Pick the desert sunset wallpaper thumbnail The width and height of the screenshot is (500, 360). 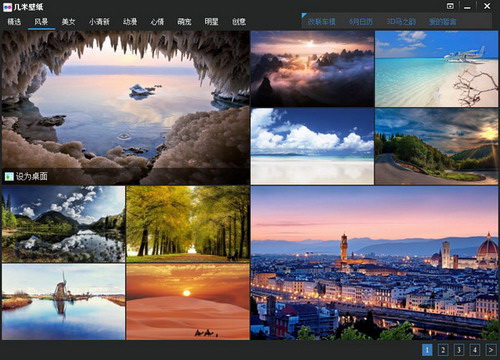point(188,302)
